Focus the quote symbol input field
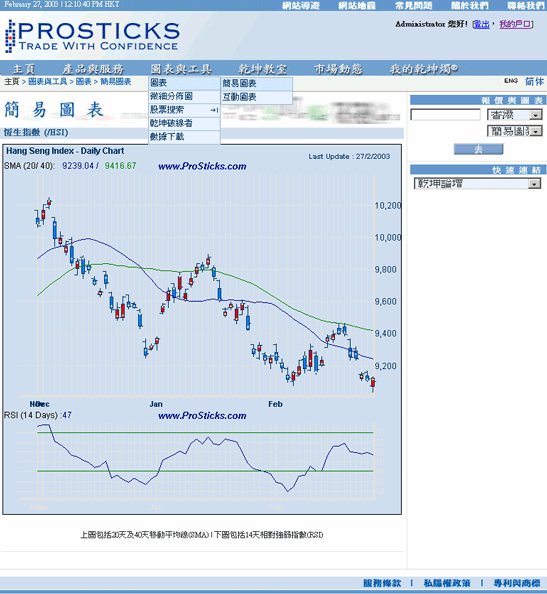The image size is (547, 594). click(x=445, y=115)
